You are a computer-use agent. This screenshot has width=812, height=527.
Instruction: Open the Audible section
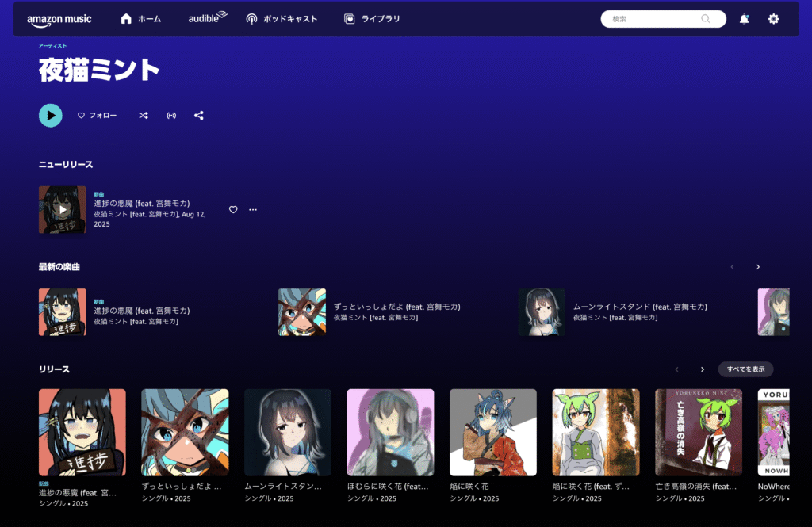pyautogui.click(x=207, y=18)
